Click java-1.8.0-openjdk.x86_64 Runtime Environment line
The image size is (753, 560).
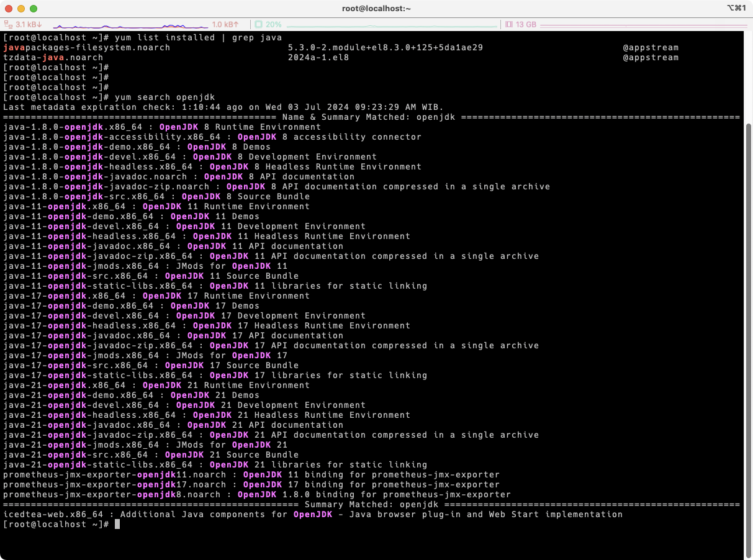(x=161, y=127)
